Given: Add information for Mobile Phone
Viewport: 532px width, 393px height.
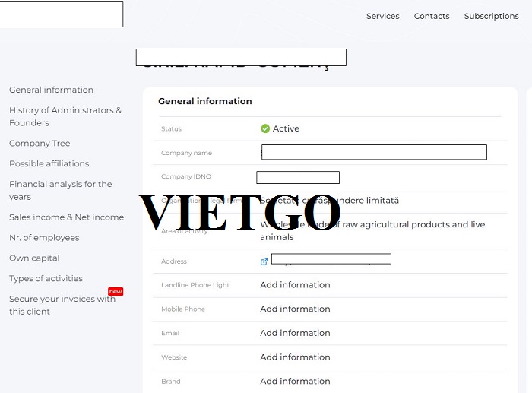Looking at the screenshot, I should (295, 309).
